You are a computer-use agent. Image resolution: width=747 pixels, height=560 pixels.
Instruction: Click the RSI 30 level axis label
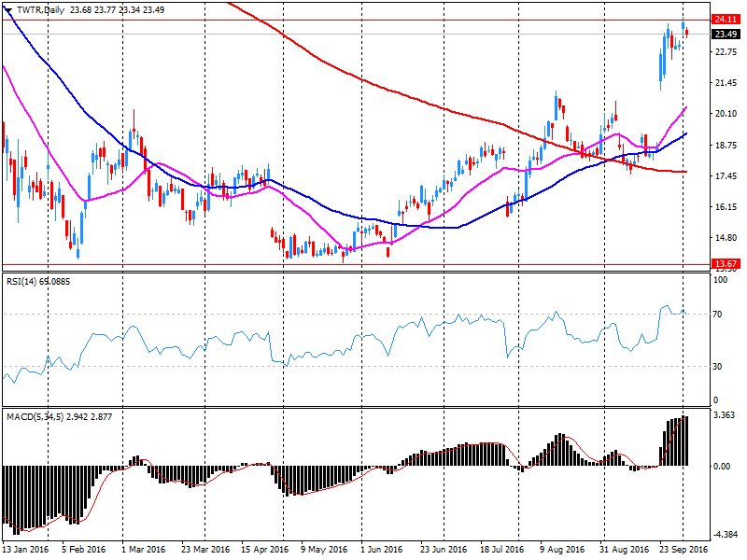719,367
